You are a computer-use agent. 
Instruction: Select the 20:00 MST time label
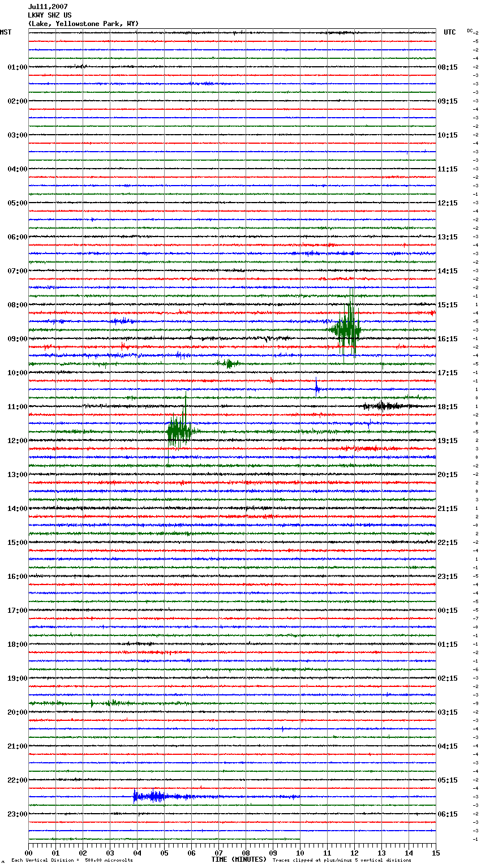tap(17, 712)
